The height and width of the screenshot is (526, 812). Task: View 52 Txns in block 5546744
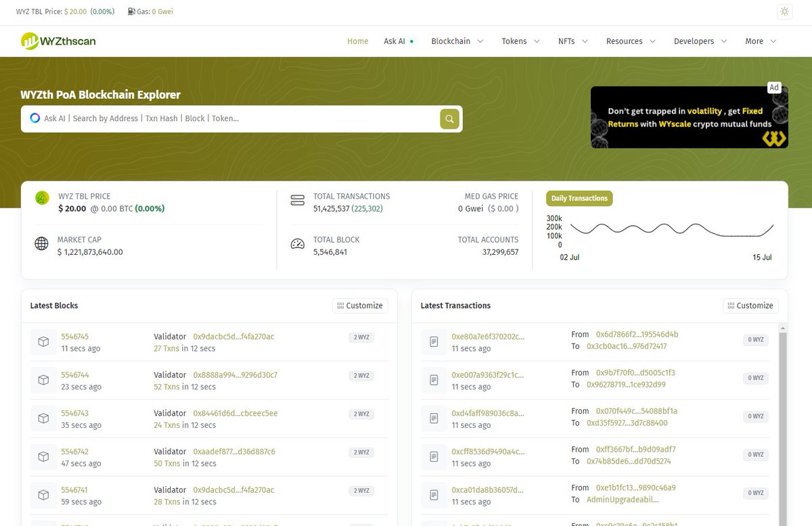point(166,387)
